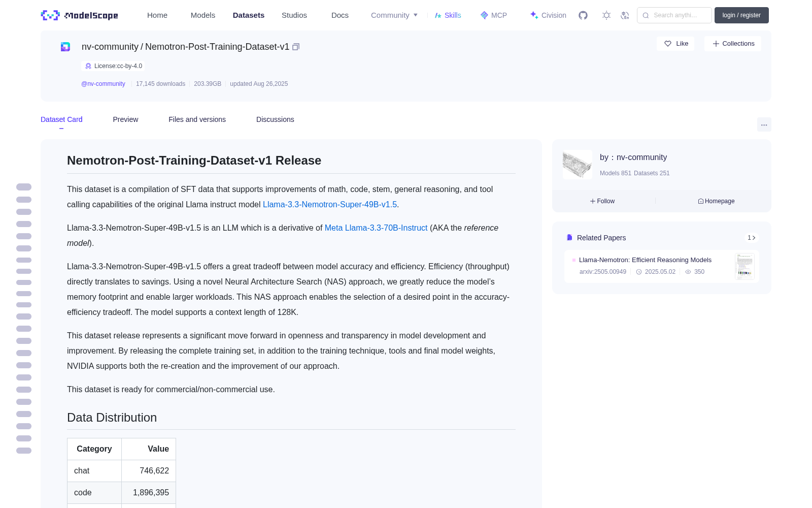The width and height of the screenshot is (812, 508).
Task: Click the related paper thumbnail image
Action: click(x=745, y=266)
